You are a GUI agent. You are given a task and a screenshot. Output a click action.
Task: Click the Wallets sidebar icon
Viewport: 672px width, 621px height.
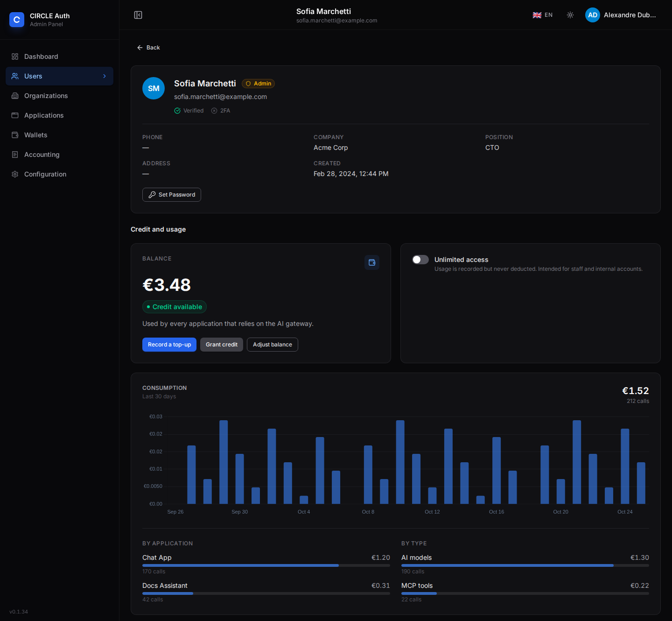coord(15,135)
